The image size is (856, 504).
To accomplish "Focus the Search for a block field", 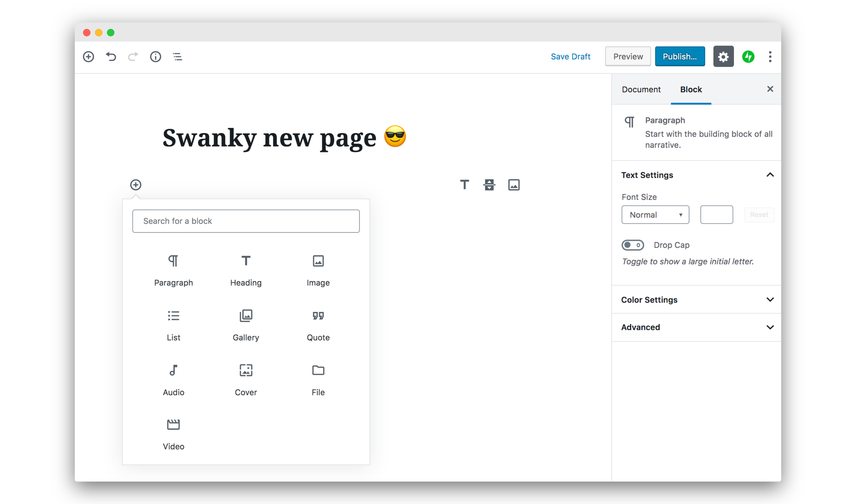I will tap(246, 221).
